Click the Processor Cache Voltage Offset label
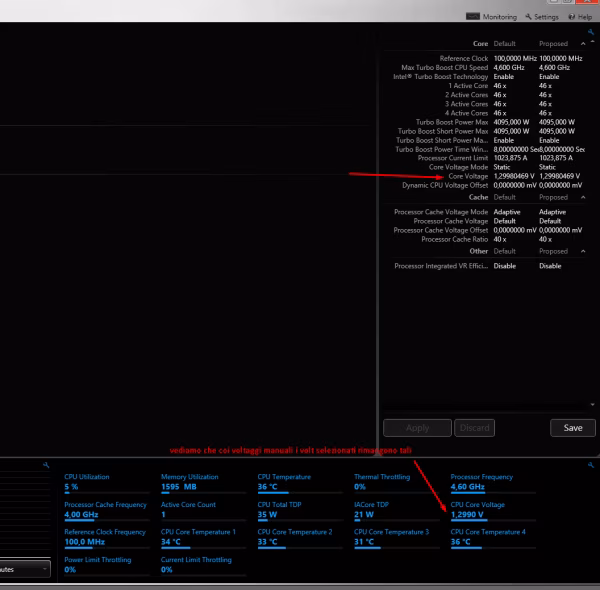 point(440,230)
